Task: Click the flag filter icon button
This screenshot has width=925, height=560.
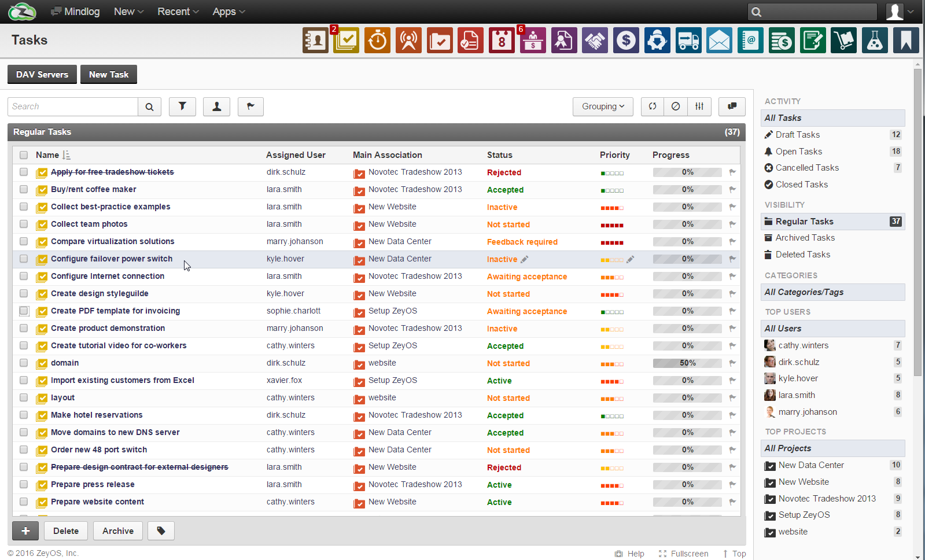Action: click(x=250, y=106)
